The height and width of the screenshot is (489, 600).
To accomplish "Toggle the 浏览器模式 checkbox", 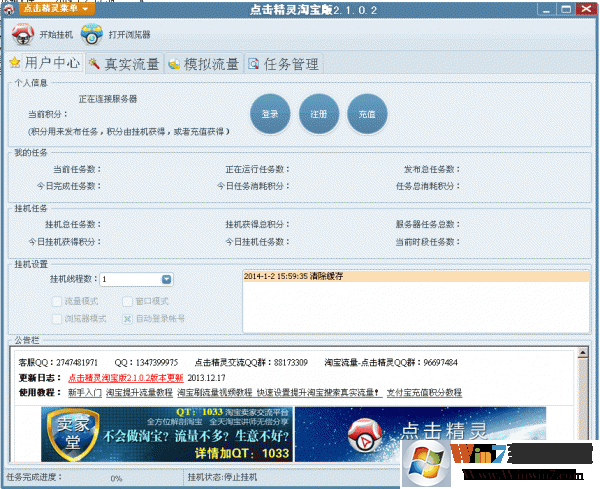I will point(56,318).
